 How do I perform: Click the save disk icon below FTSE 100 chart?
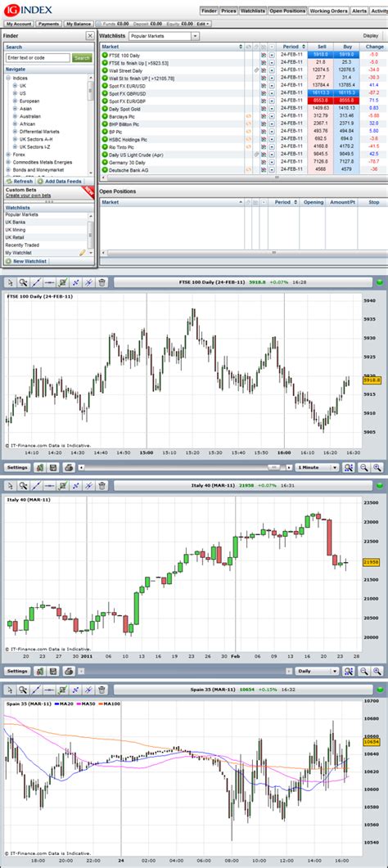[x=53, y=467]
